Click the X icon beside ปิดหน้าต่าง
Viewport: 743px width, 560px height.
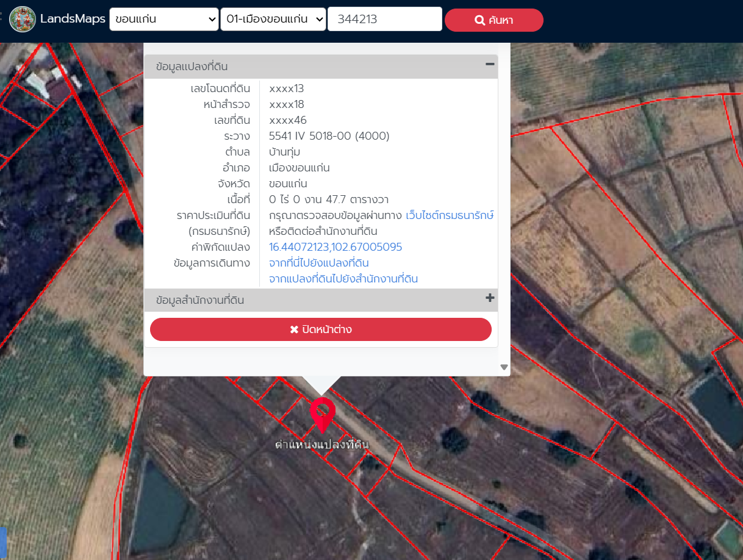(x=294, y=329)
